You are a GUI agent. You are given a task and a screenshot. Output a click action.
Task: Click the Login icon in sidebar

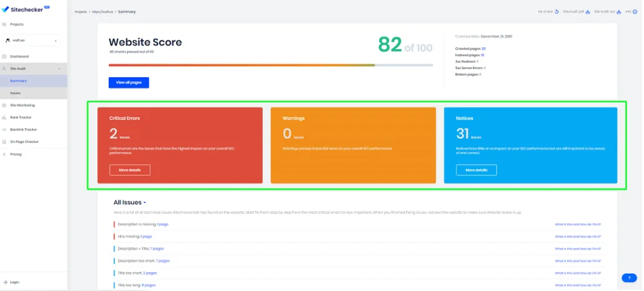click(x=4, y=282)
